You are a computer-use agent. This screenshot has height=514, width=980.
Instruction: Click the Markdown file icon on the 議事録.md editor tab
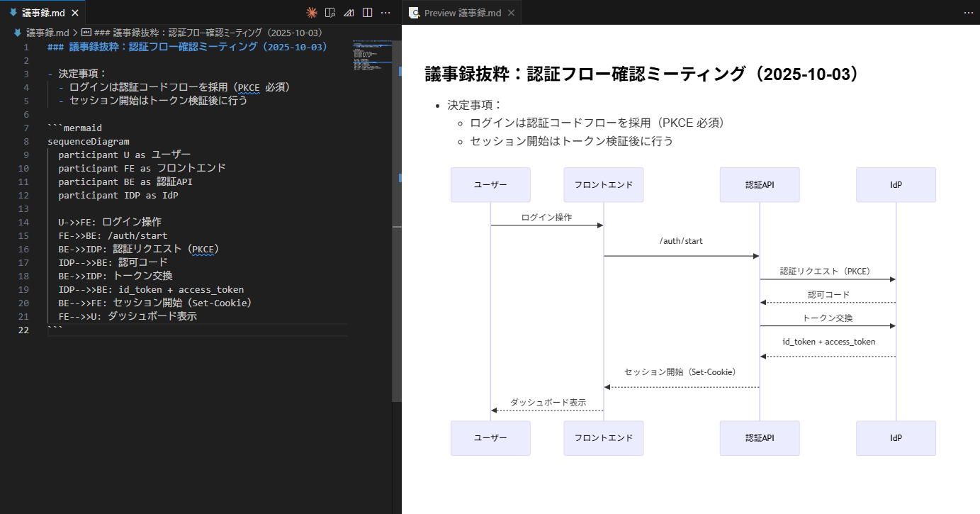tap(13, 12)
